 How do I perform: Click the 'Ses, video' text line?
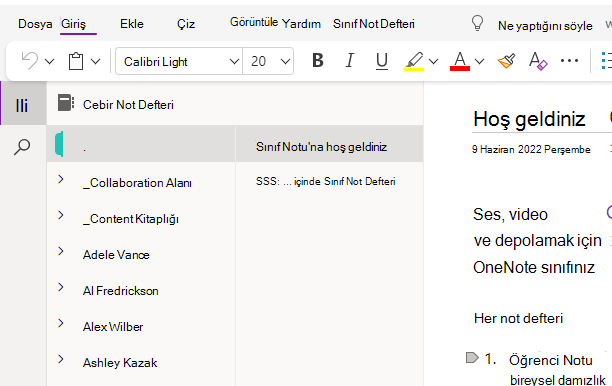coord(510,215)
